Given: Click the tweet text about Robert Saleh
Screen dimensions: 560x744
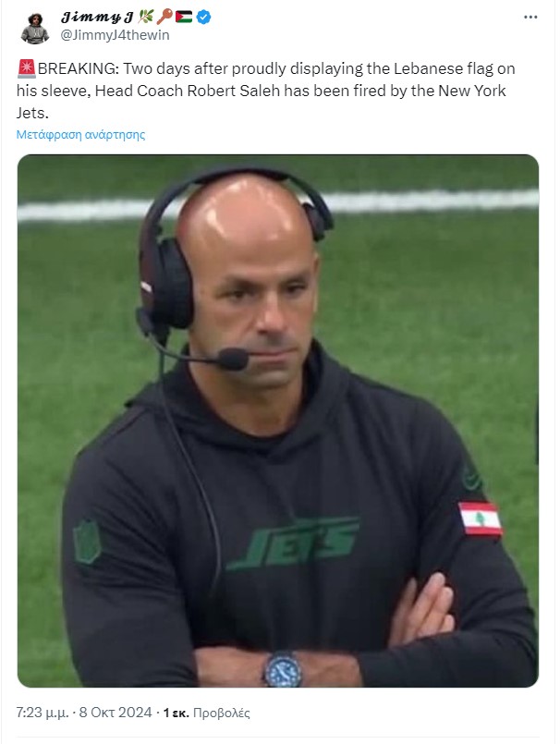Looking at the screenshot, I should pyautogui.click(x=266, y=91).
